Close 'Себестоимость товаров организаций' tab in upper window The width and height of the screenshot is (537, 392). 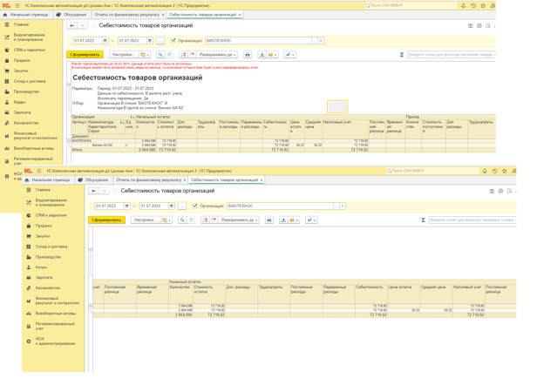click(240, 15)
